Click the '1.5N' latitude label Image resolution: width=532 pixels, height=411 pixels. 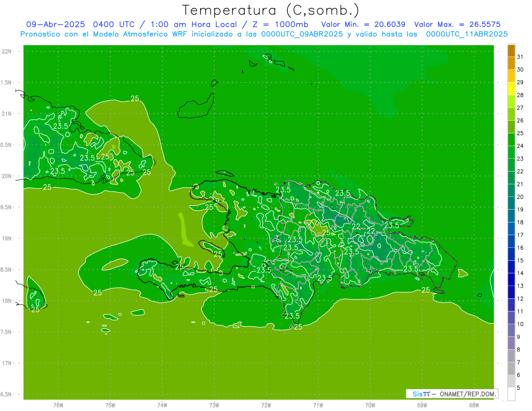pyautogui.click(x=7, y=82)
